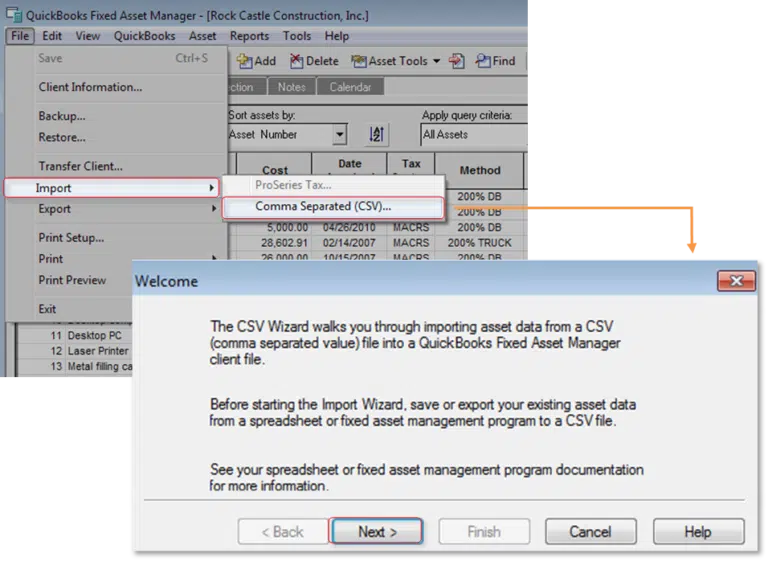
Task: Click Next in the Welcome wizard
Action: [376, 532]
